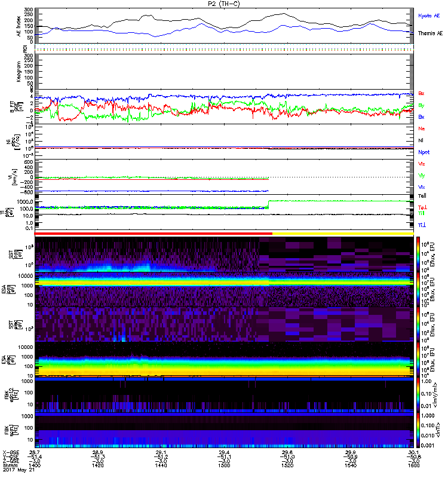This screenshot has width=448, height=478.
Task: Click the "hhmm" row label
Action: click(10, 465)
